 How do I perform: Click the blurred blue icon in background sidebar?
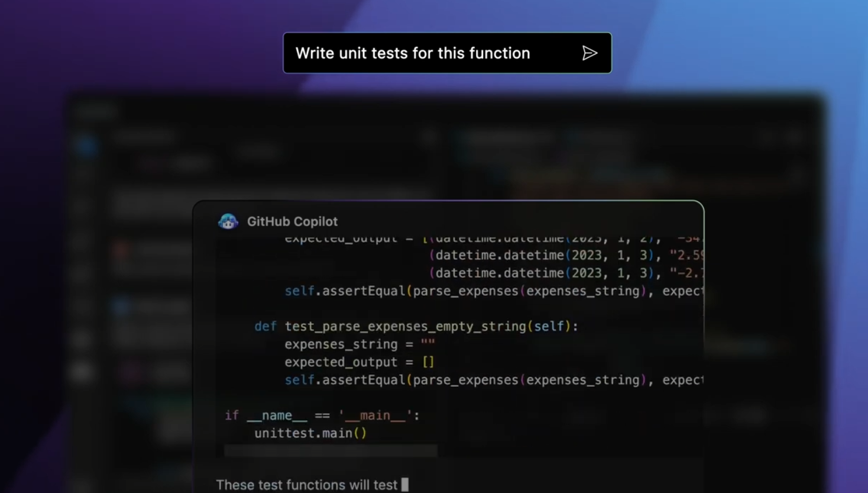pyautogui.click(x=86, y=146)
